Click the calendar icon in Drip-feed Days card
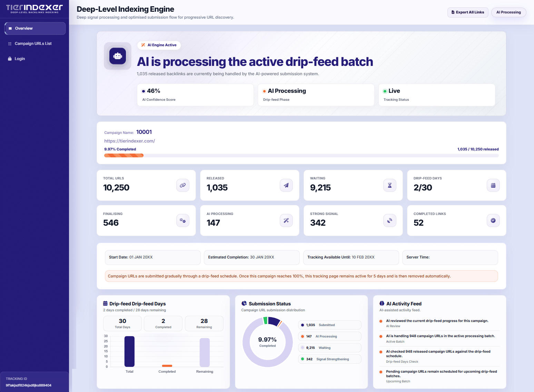Viewport: 534px width, 392px height. [x=493, y=185]
